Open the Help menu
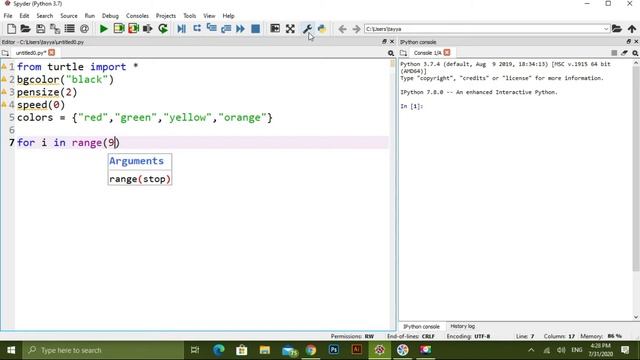Screen dimensions: 640x360 [228, 16]
